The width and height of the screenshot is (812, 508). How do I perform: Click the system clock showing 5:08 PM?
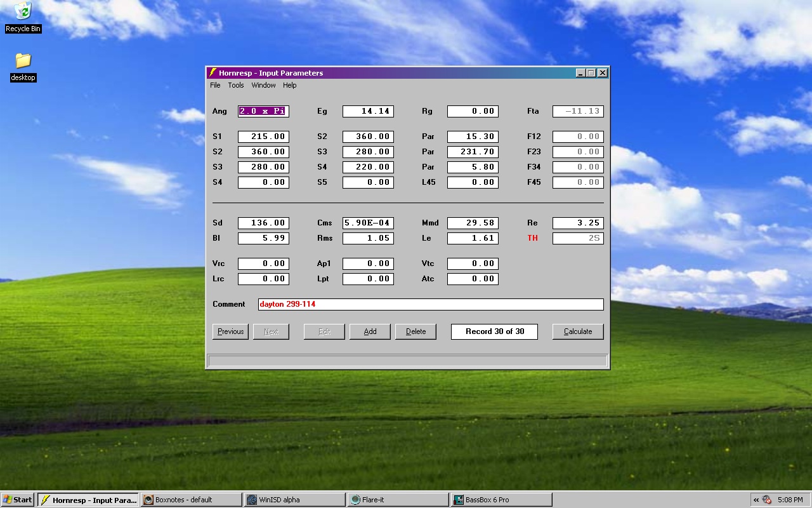pyautogui.click(x=790, y=500)
